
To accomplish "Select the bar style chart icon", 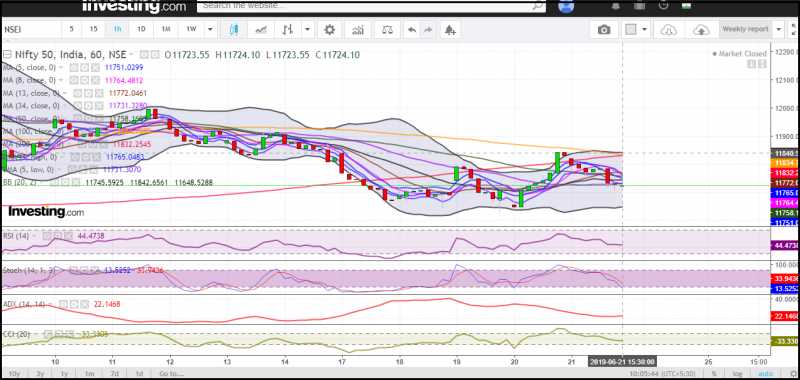I will click(x=288, y=30).
